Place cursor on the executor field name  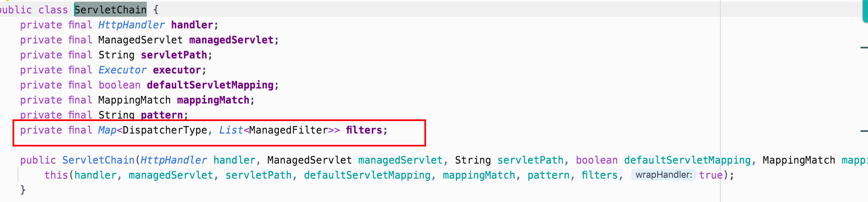[x=177, y=70]
